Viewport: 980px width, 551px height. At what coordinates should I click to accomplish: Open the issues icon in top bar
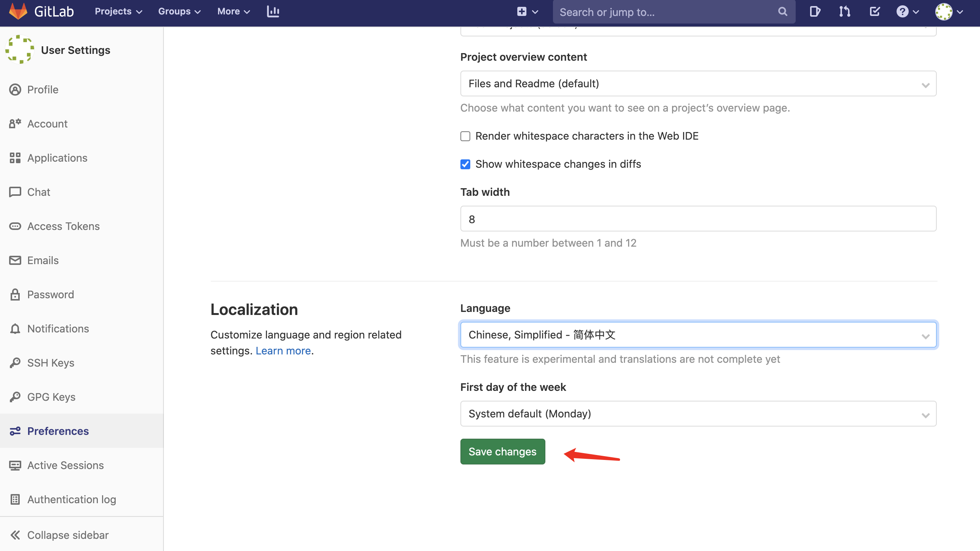[x=815, y=11]
